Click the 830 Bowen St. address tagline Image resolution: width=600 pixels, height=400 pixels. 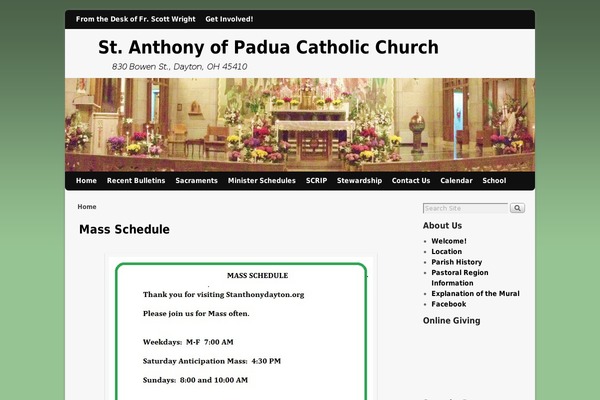click(179, 67)
